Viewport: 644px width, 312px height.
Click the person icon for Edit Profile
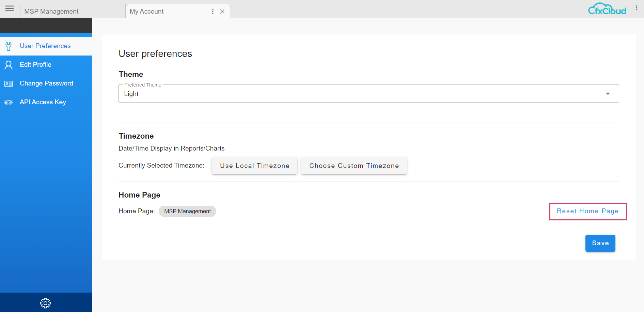coord(9,65)
